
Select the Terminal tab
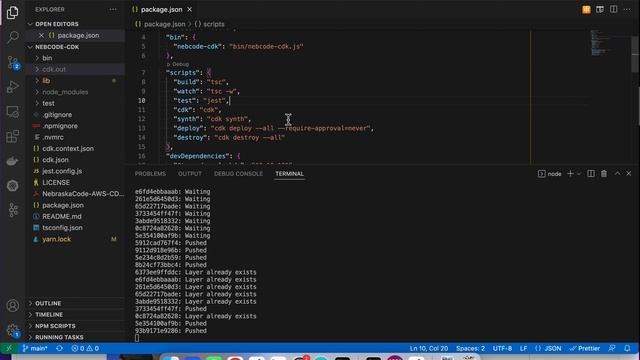[289, 174]
